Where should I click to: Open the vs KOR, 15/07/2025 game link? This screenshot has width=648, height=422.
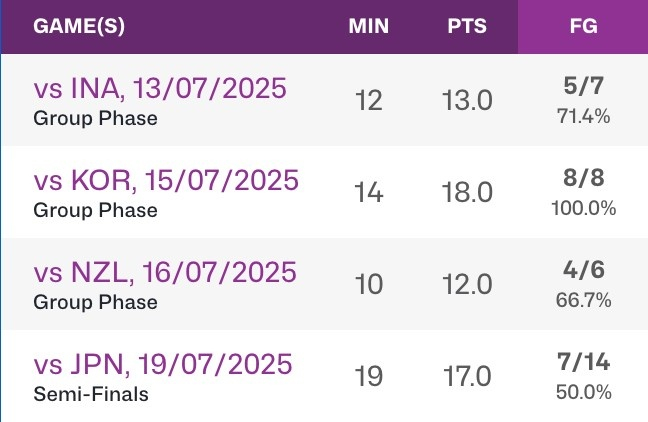click(166, 181)
